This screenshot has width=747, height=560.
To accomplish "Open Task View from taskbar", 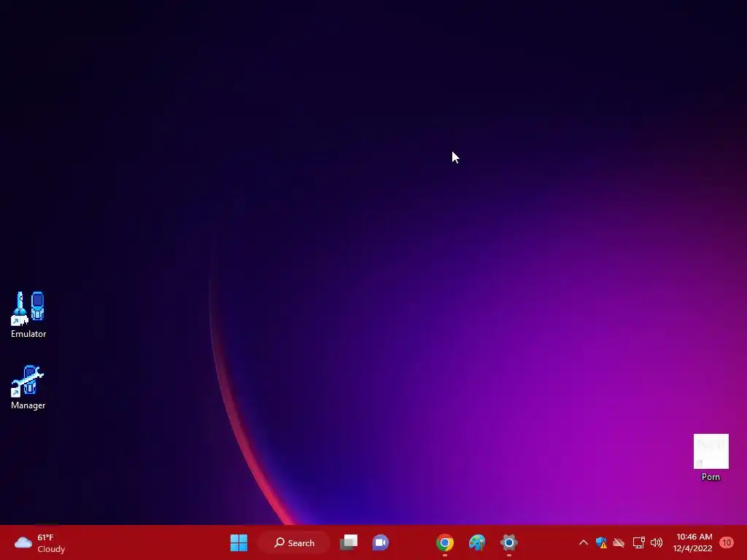I will 349,542.
